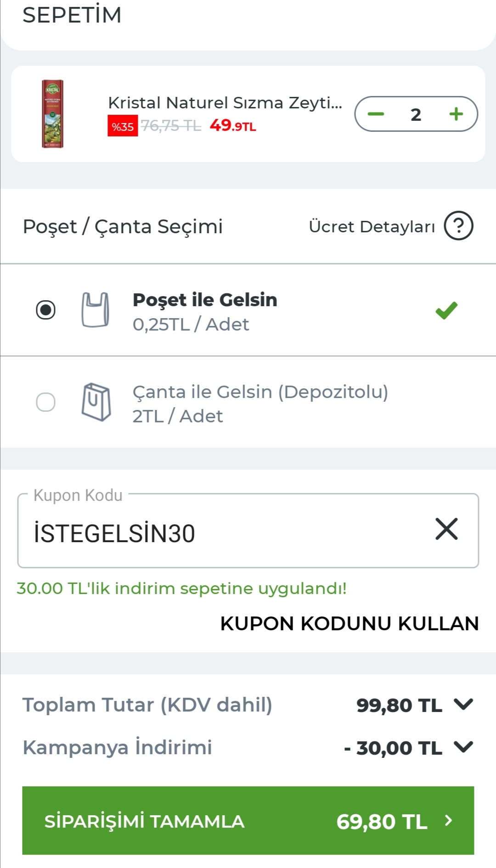Tap the Kampanya İndirimi row label
Screen dimensions: 496x868
(x=118, y=747)
